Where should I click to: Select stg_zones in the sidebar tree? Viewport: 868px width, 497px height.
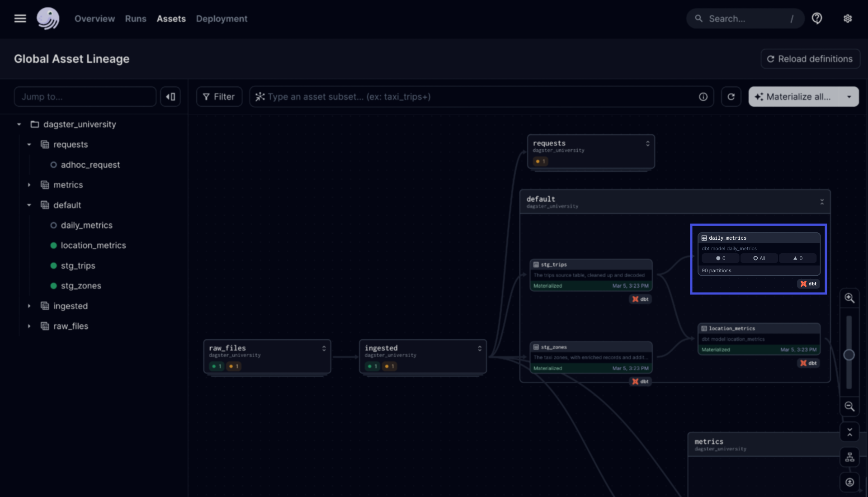point(81,286)
